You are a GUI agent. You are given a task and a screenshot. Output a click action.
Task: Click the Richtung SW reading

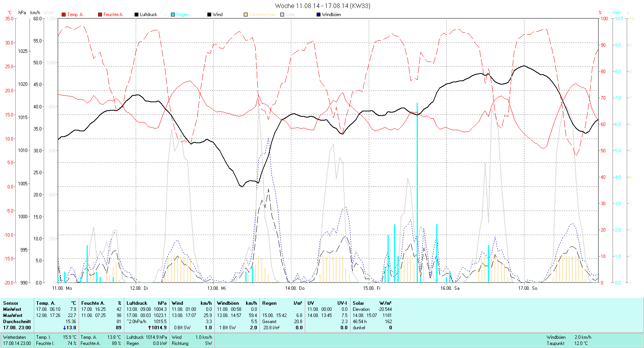tap(192, 343)
